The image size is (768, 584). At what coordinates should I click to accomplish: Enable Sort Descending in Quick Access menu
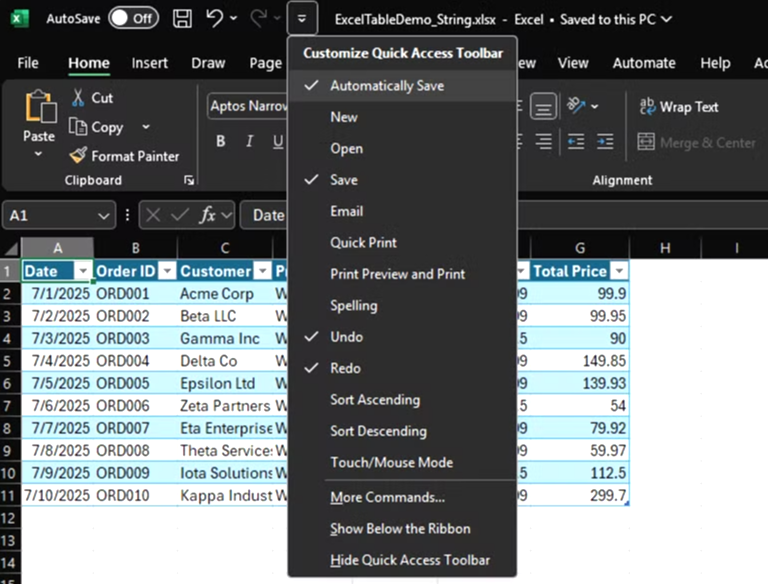pos(402,431)
